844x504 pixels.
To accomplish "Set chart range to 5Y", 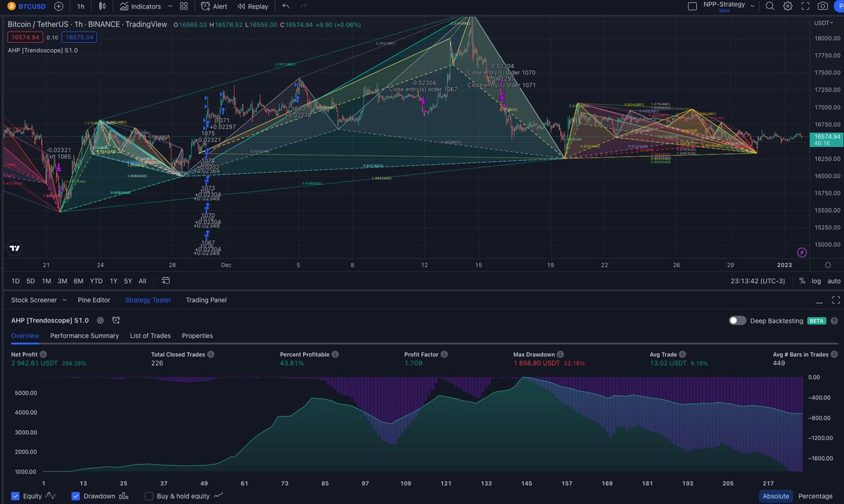I will tap(128, 281).
